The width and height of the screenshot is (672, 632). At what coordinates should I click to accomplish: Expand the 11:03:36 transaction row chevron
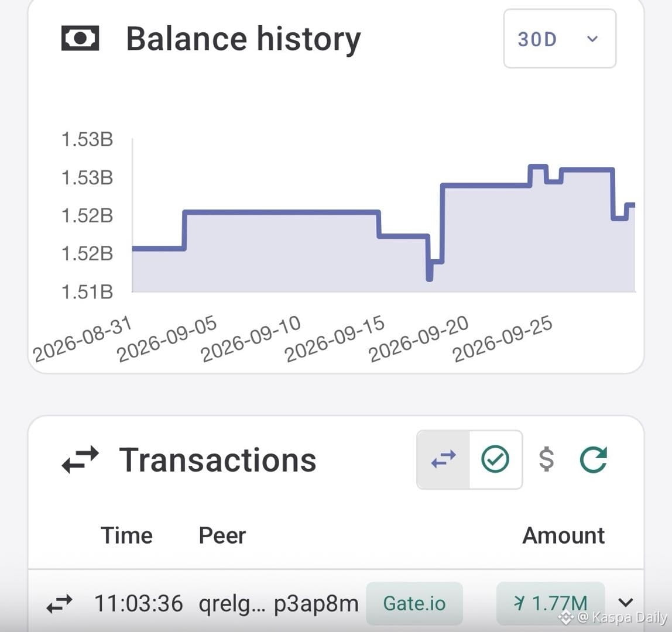click(626, 603)
